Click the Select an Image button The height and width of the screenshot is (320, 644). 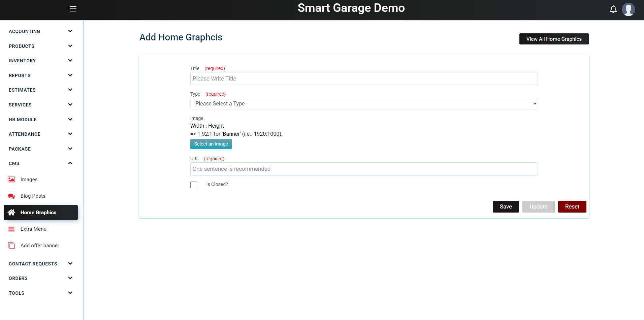[x=211, y=144]
